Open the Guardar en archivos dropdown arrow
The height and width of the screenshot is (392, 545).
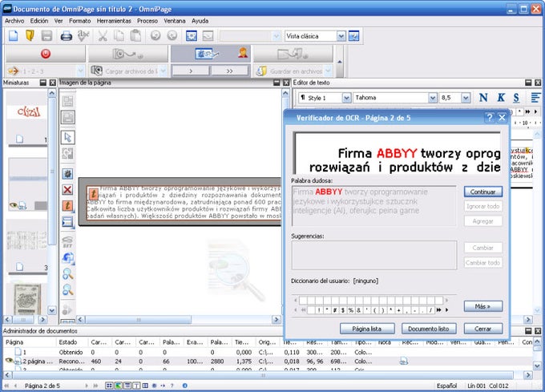pyautogui.click(x=328, y=71)
